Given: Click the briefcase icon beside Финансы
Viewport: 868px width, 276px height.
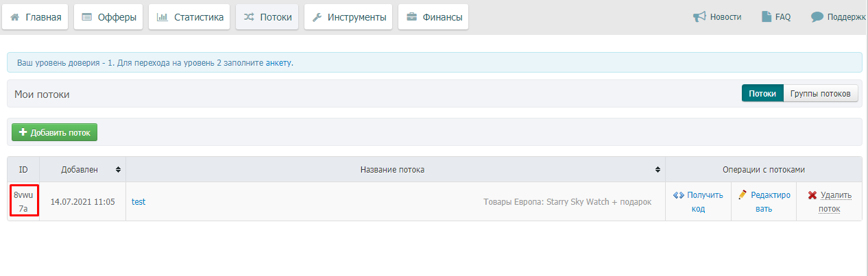Looking at the screenshot, I should tap(412, 18).
